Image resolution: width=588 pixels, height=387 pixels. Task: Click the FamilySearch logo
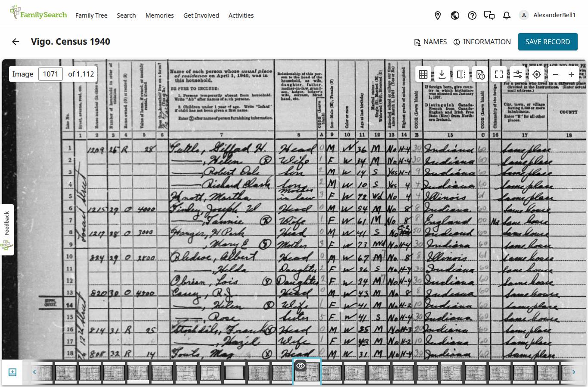(x=39, y=13)
